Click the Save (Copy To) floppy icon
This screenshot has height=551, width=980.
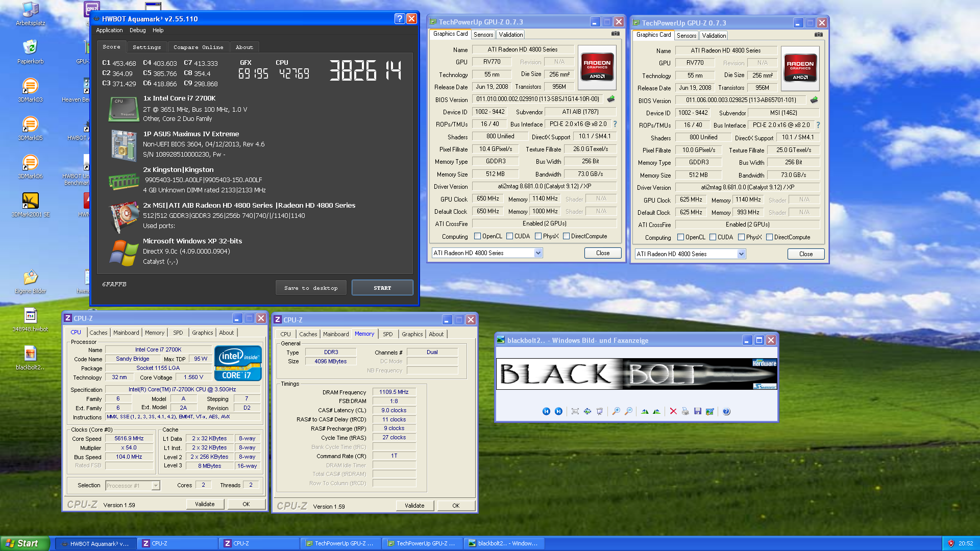pyautogui.click(x=698, y=411)
